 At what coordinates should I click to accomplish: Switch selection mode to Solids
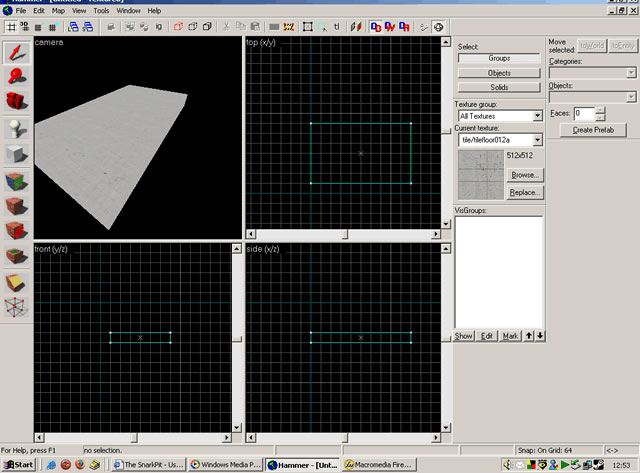tap(499, 87)
